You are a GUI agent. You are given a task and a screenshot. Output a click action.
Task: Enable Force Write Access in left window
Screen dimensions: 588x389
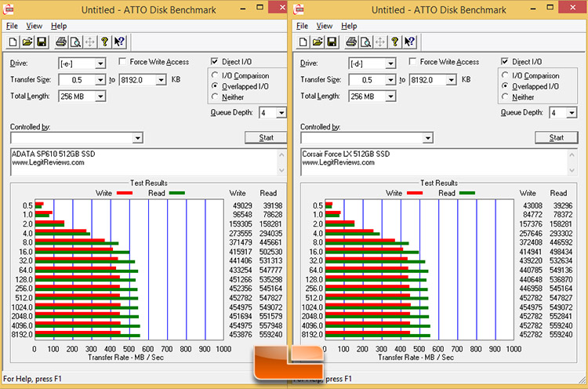coord(122,61)
